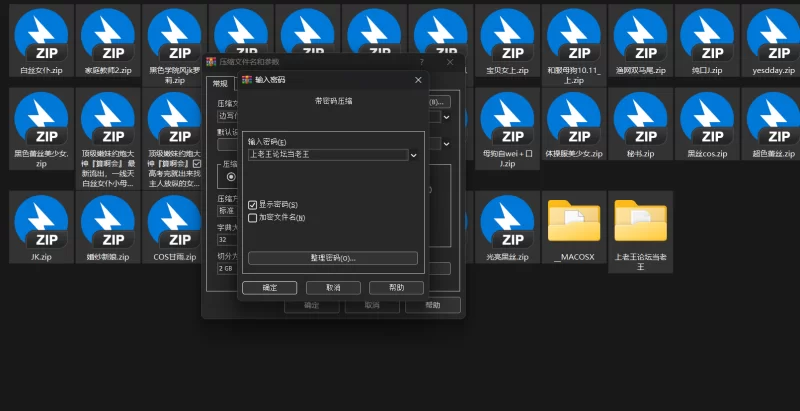
Task: Select the 家庭教师2.zip file icon
Action: point(108,36)
